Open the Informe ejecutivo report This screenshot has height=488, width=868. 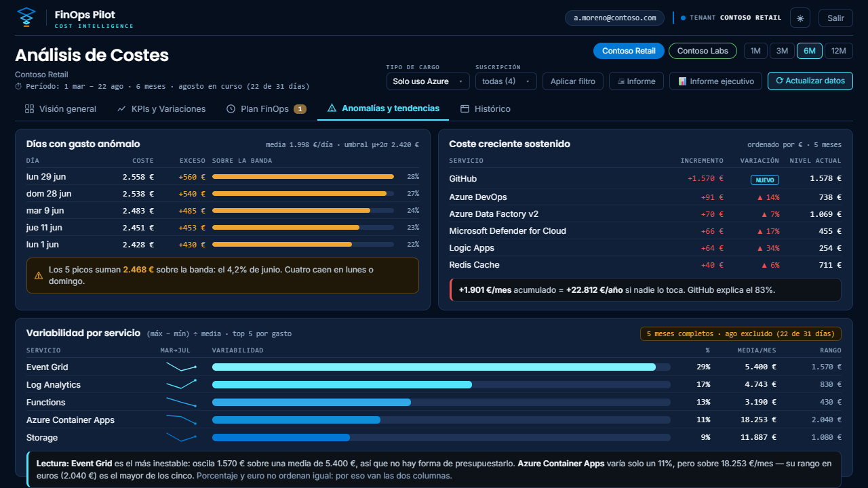[716, 81]
